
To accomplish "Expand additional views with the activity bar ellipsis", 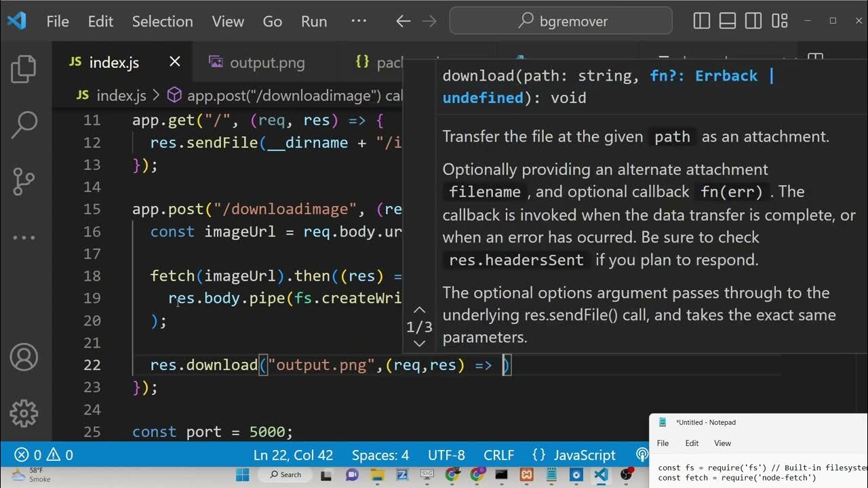I will click(24, 238).
